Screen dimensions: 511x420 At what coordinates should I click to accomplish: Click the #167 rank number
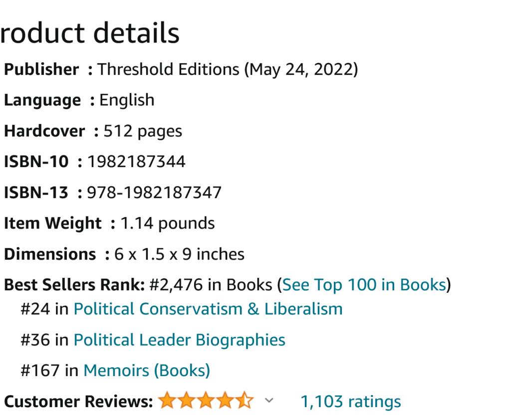[40, 371]
